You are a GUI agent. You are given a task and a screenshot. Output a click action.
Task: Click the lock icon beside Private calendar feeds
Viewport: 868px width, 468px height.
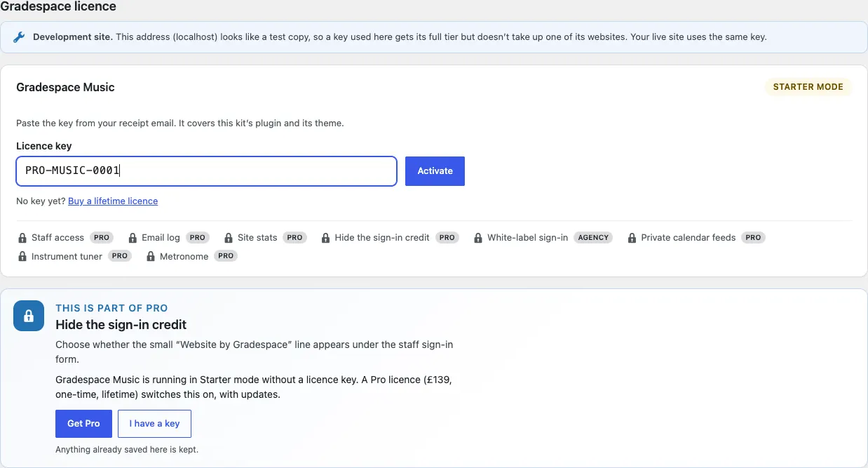tap(632, 238)
